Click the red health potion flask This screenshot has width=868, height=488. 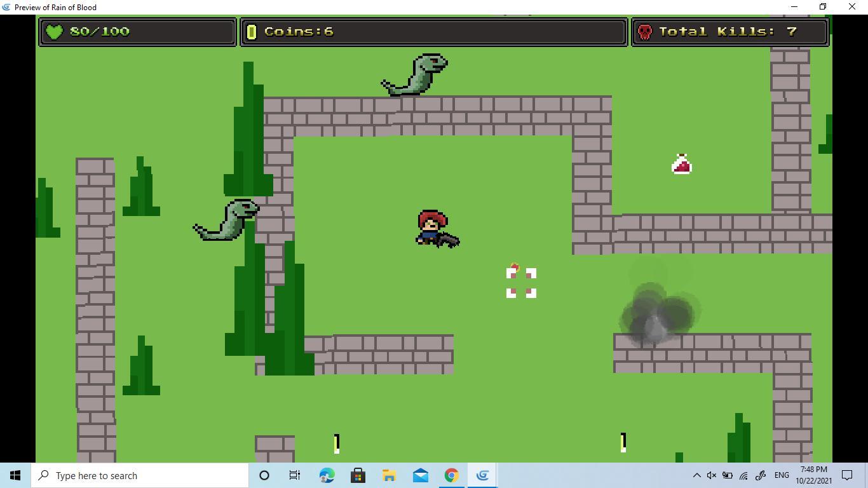point(681,164)
